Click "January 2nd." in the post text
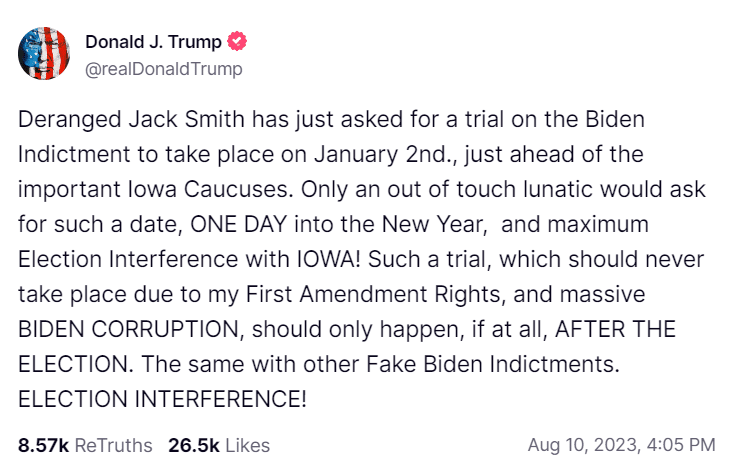This screenshot has height=465, width=729. (x=382, y=154)
